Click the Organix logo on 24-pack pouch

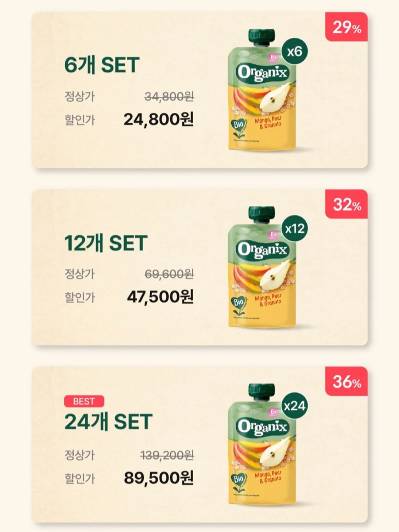[x=262, y=427]
